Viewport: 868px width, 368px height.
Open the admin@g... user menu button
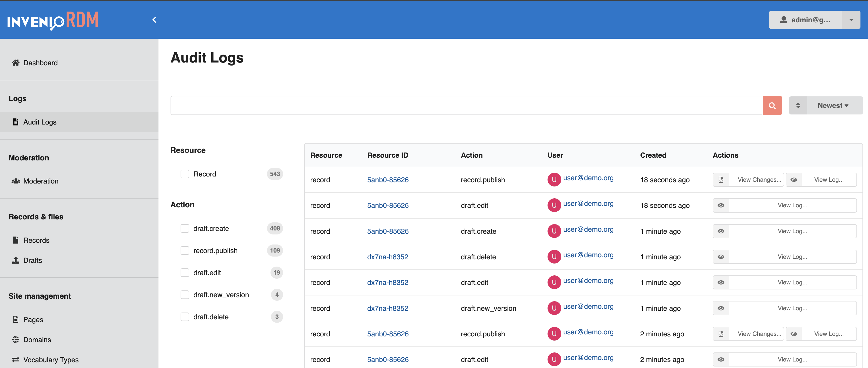click(x=805, y=20)
